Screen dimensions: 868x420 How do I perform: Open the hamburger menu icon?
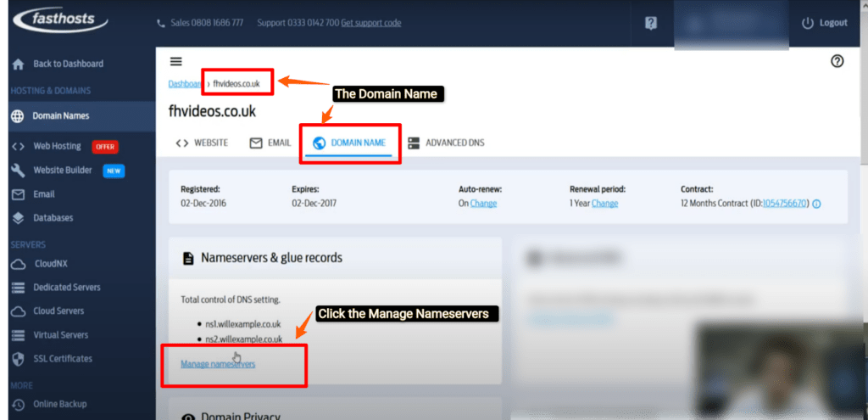tap(176, 61)
